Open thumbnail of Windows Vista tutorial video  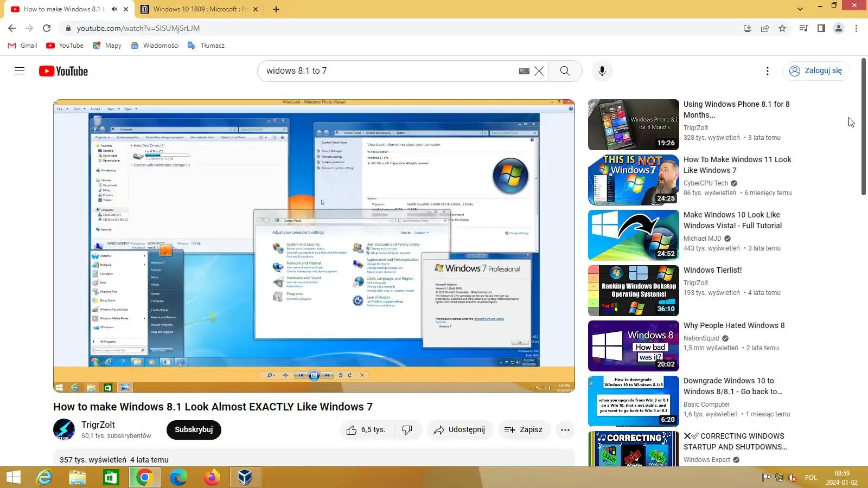pyautogui.click(x=634, y=235)
